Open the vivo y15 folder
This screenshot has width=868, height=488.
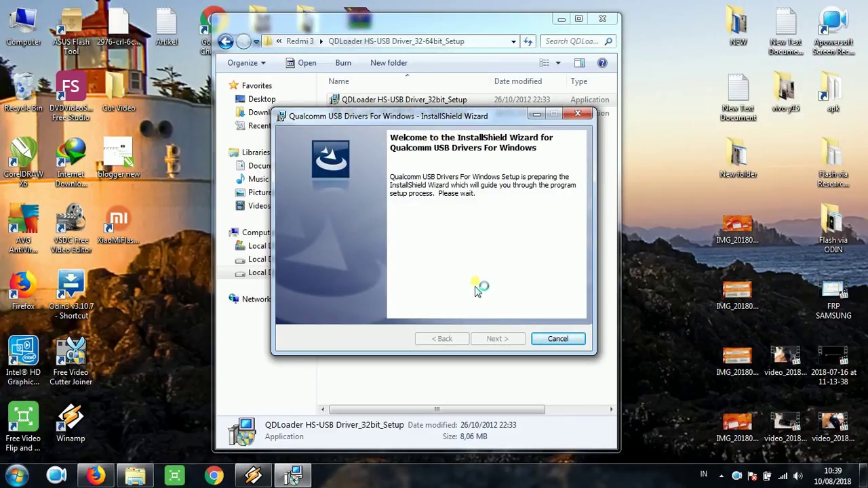(x=785, y=93)
